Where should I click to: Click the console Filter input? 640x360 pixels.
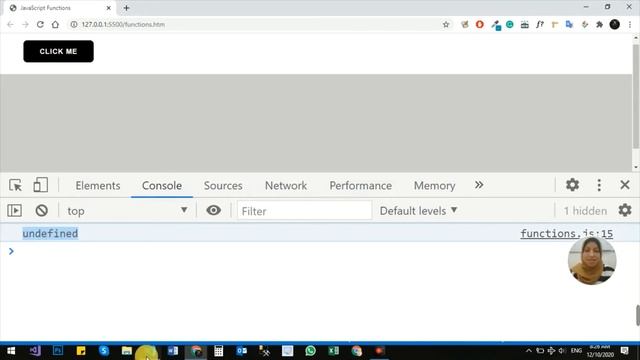click(x=304, y=211)
